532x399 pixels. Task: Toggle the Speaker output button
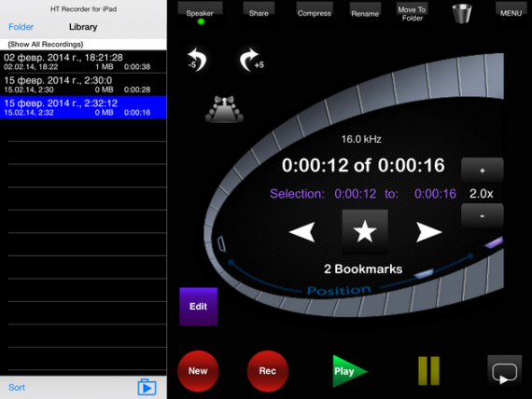point(200,13)
